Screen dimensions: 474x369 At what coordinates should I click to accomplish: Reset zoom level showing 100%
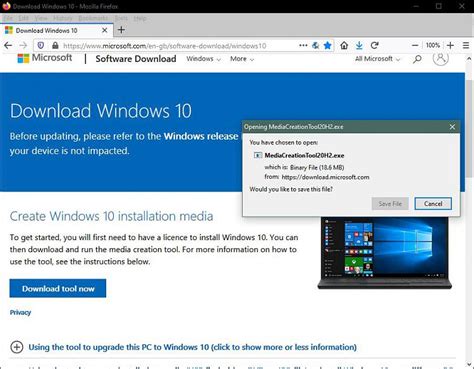[433, 45]
